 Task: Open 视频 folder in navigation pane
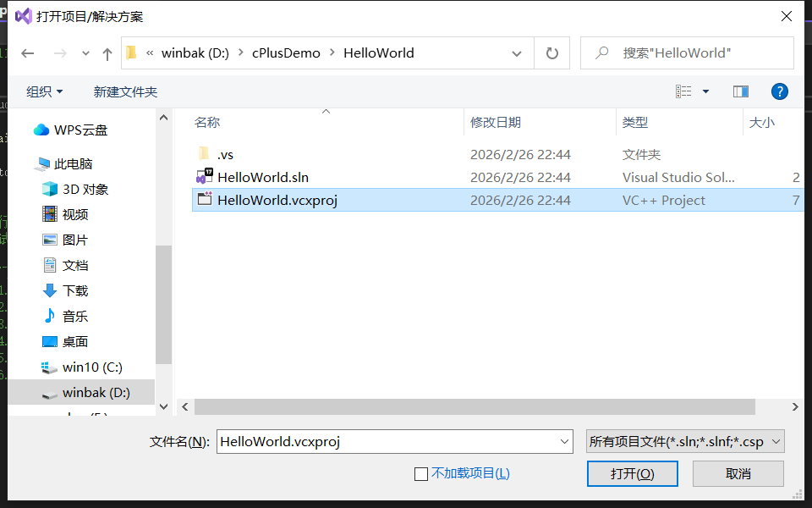click(x=75, y=214)
